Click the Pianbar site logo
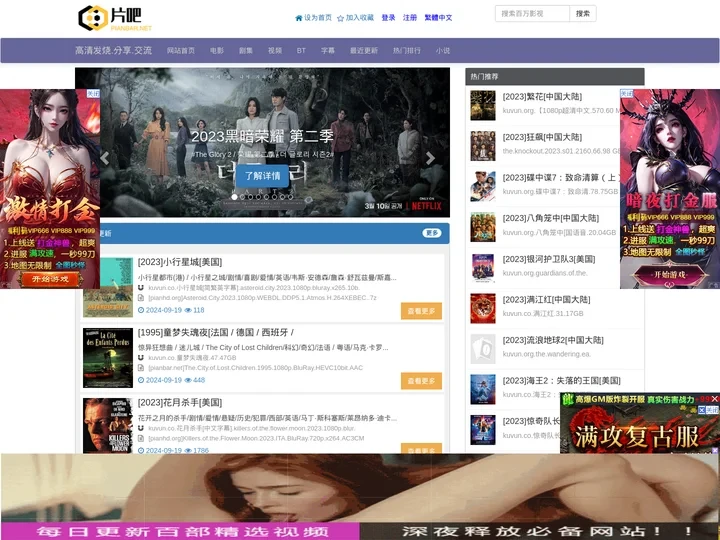 coord(115,18)
